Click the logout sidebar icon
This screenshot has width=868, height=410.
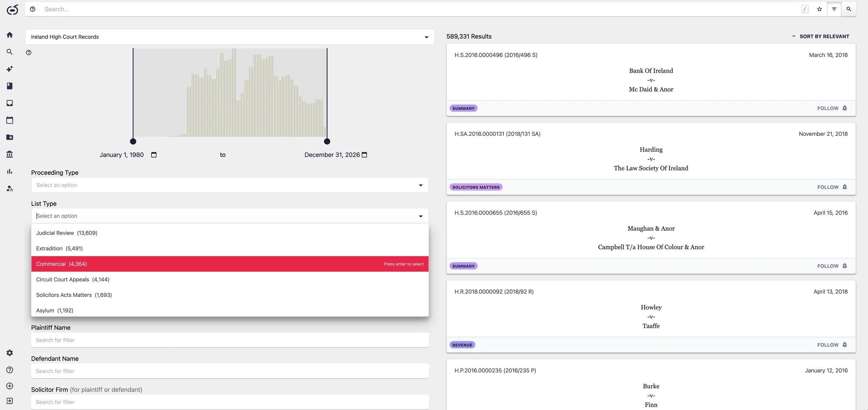pyautogui.click(x=10, y=401)
